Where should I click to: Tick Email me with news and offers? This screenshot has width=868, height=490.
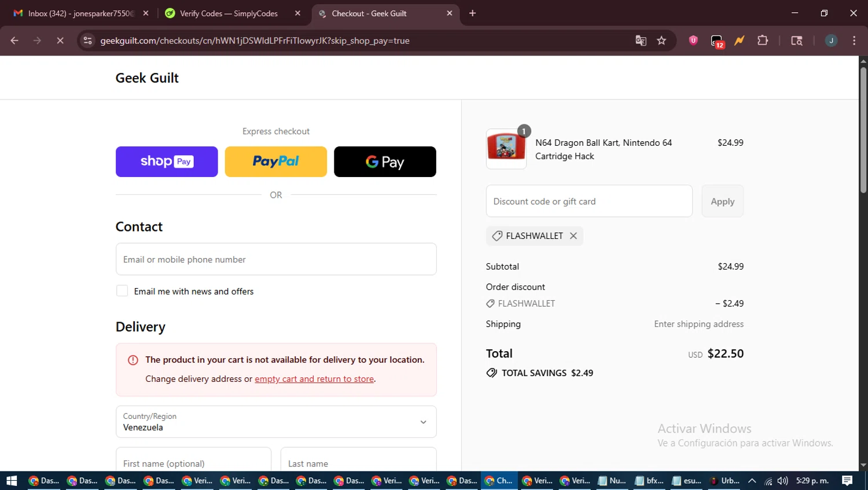pos(122,291)
